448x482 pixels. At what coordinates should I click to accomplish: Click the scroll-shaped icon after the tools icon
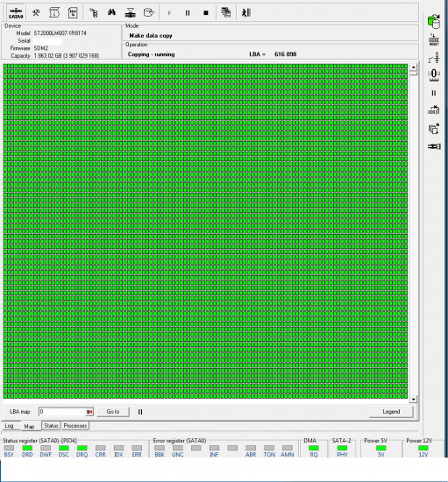click(x=54, y=13)
